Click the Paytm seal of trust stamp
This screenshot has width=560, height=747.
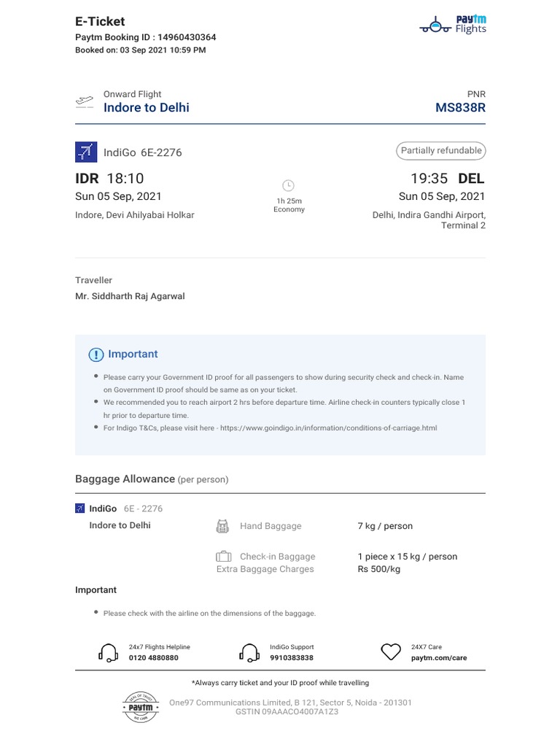point(141,707)
